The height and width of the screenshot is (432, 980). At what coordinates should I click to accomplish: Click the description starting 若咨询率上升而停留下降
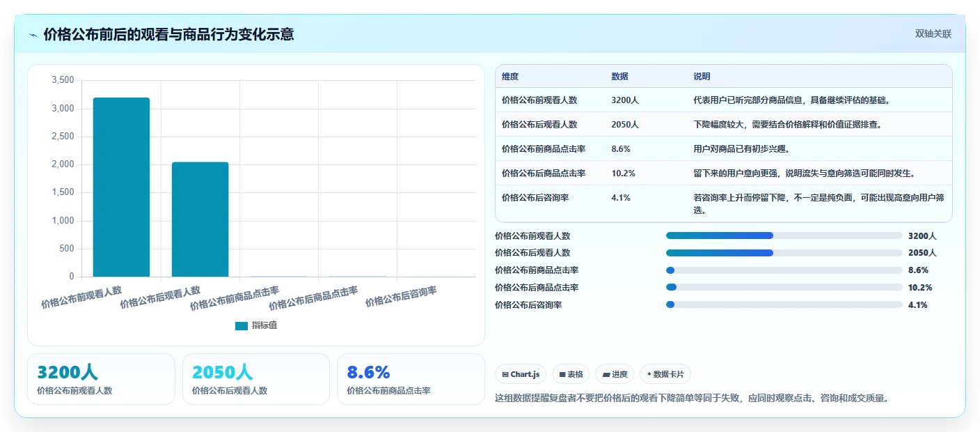tap(819, 203)
